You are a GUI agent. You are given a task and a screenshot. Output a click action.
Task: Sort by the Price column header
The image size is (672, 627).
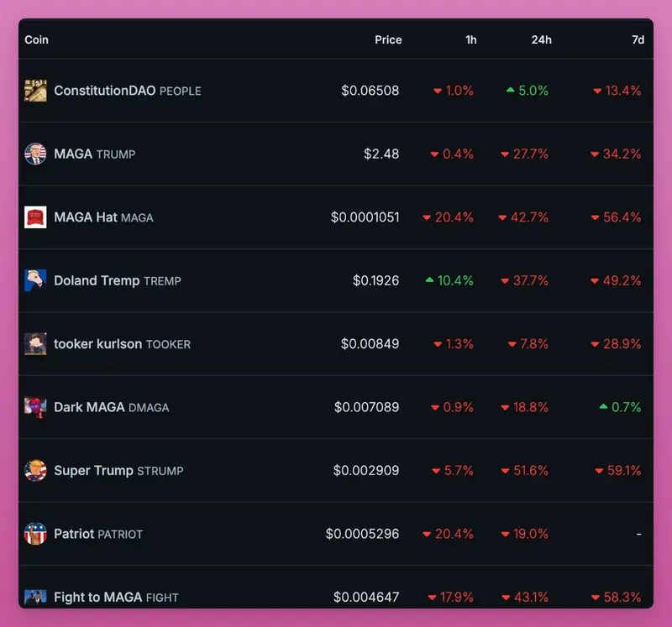388,39
